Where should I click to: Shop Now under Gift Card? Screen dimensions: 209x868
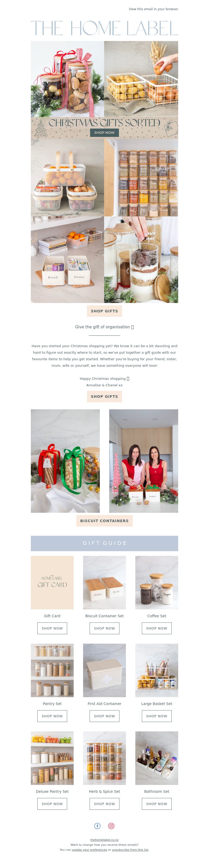(x=52, y=628)
